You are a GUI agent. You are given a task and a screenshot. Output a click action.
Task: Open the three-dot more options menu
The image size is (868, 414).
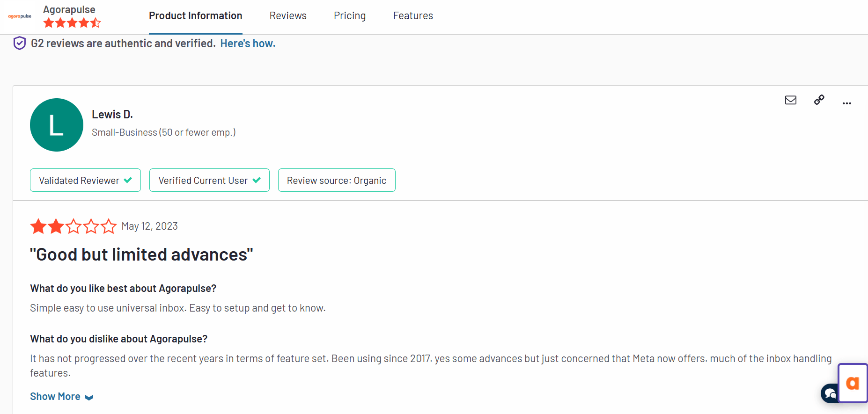pos(847,103)
